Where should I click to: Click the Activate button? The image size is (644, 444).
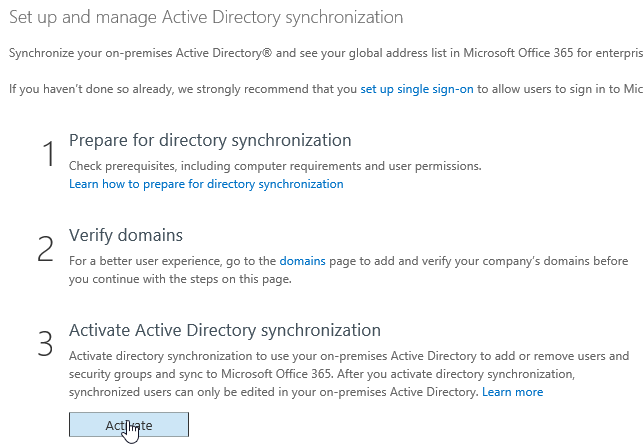[128, 424]
